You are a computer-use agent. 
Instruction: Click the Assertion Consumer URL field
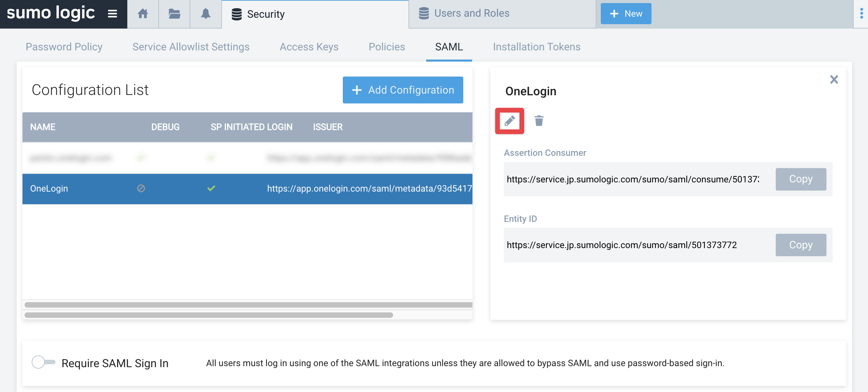pos(633,179)
